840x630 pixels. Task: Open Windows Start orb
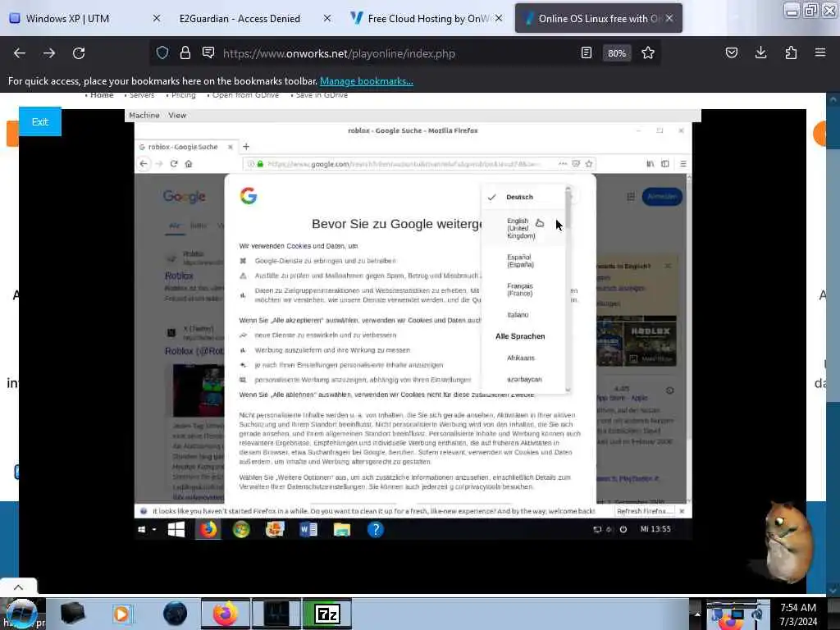(21, 614)
